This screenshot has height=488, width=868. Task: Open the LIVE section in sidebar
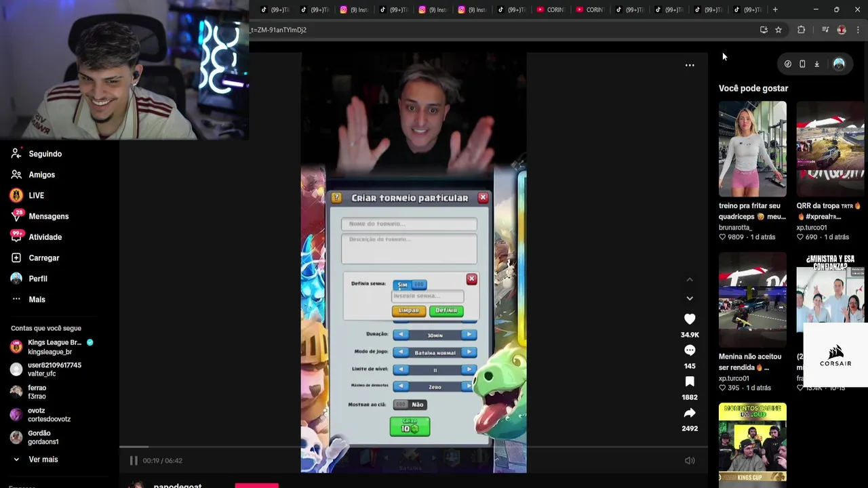pos(28,196)
